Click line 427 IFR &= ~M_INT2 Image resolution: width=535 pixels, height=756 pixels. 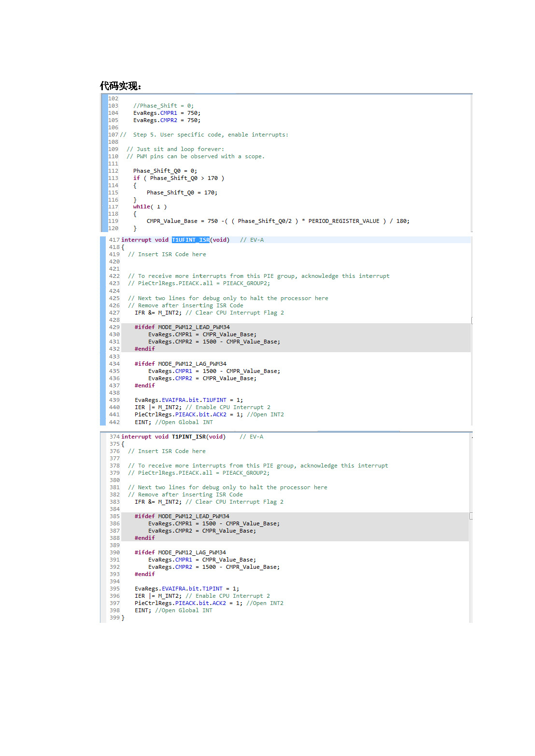[x=209, y=313]
